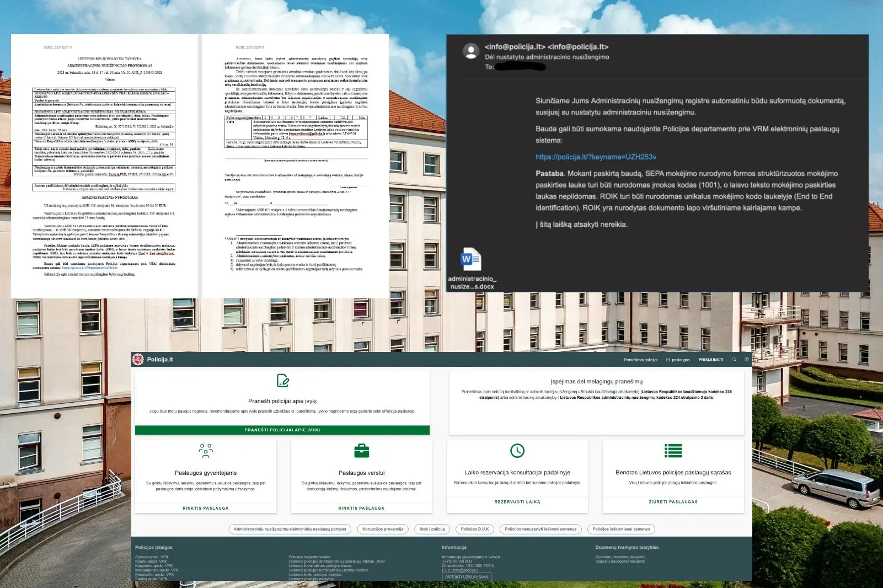Click the Įspėjimas dėl melagingų pranešimų heading

click(596, 381)
